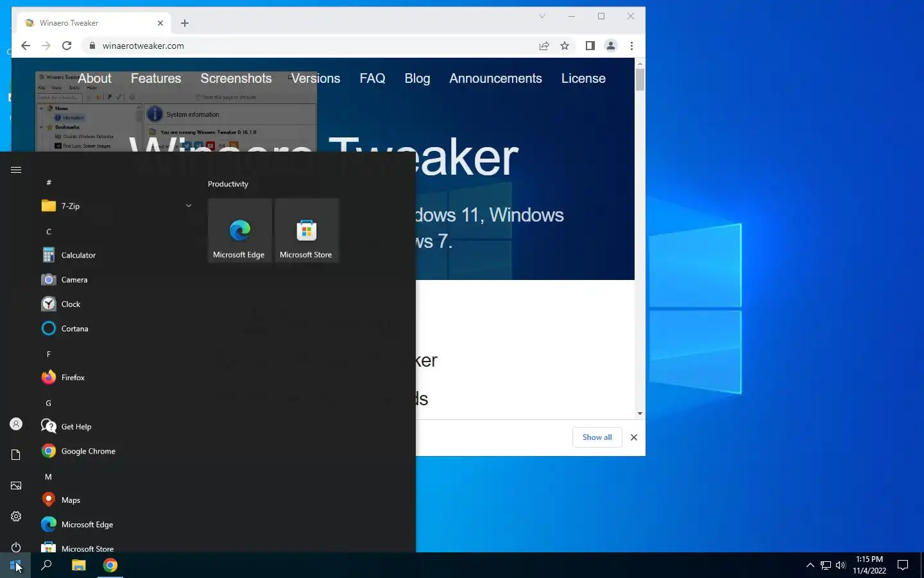The height and width of the screenshot is (578, 924).
Task: Open File Explorer from the taskbar
Action: [x=78, y=565]
